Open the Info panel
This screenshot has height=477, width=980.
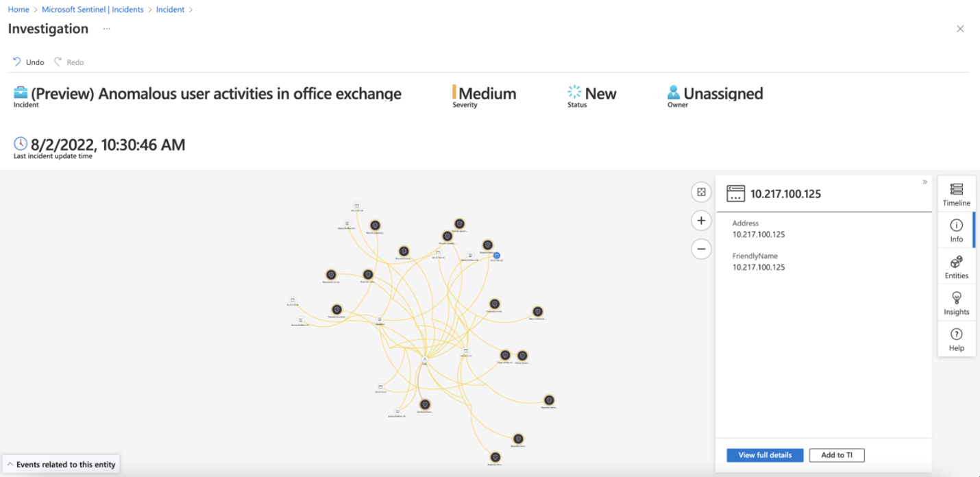[956, 230]
